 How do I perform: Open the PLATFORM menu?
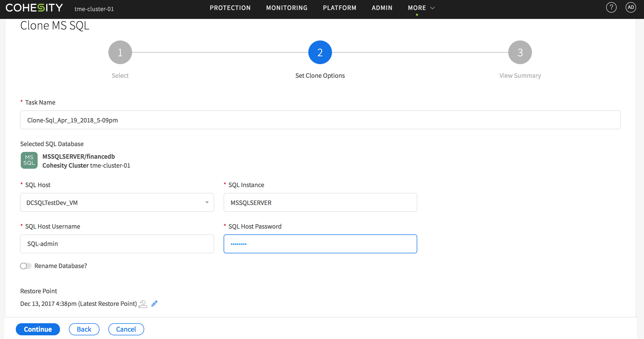[340, 8]
